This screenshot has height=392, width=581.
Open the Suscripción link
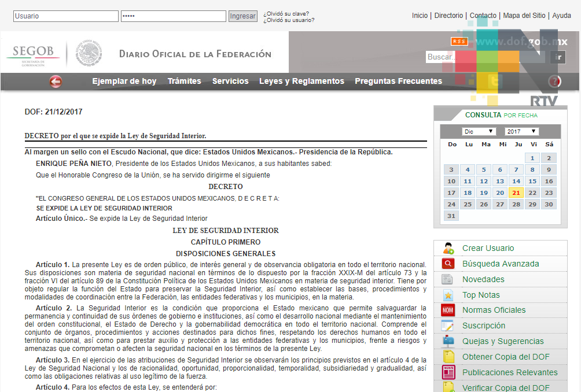(484, 326)
